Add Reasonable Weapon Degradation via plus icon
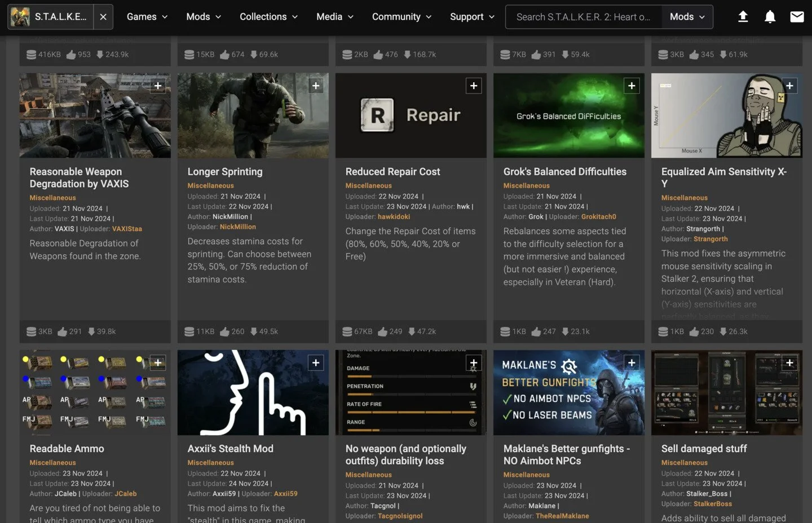 point(158,86)
